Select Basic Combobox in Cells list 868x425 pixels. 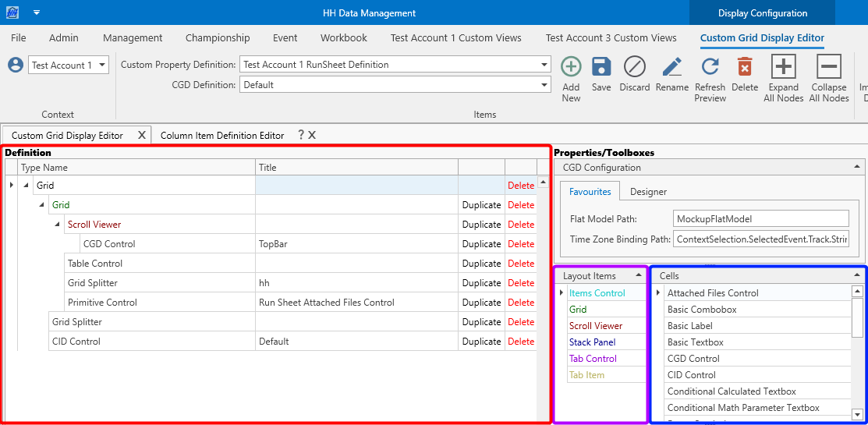(x=757, y=310)
